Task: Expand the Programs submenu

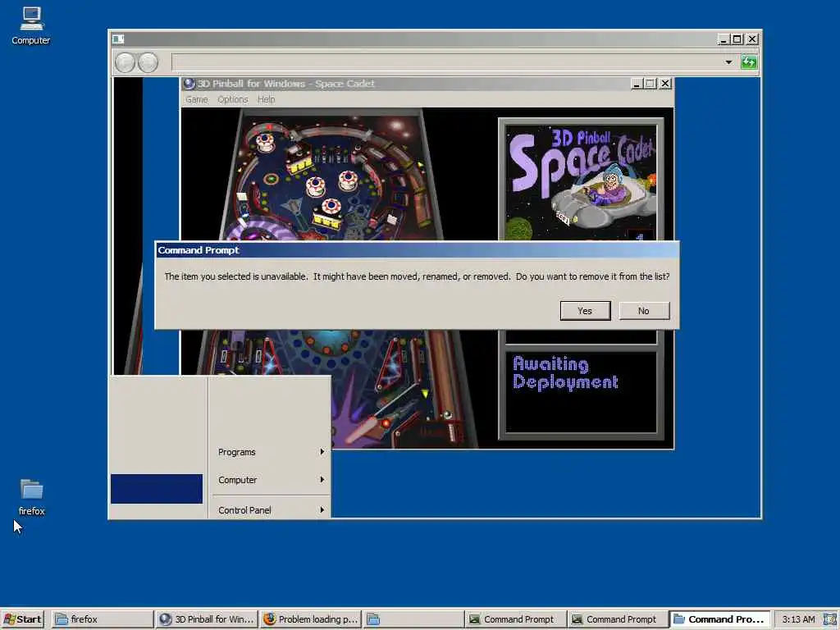Action: [270, 452]
